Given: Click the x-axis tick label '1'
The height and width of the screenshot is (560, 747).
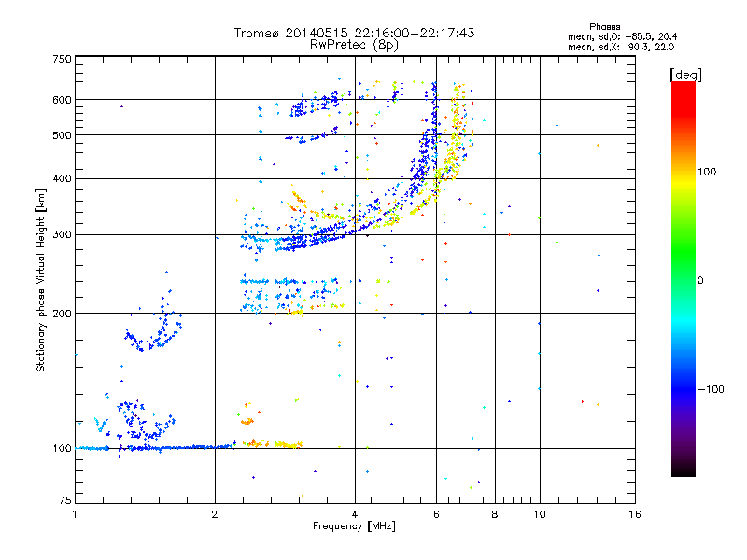Looking at the screenshot, I should (x=75, y=514).
